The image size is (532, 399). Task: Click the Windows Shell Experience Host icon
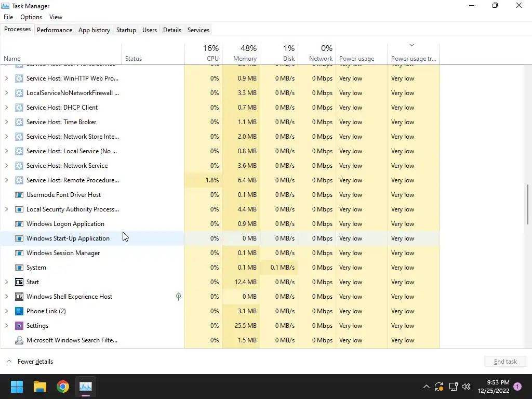[x=19, y=297]
